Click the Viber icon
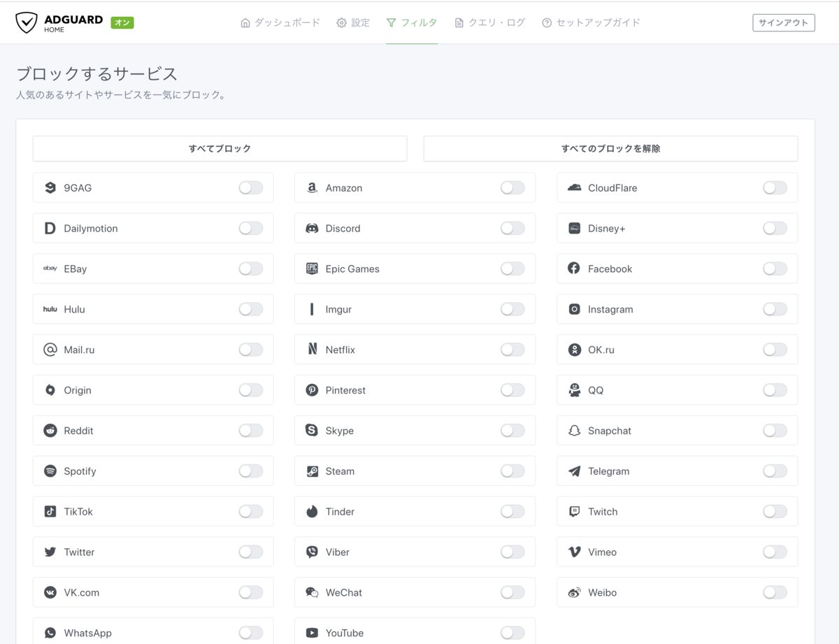The width and height of the screenshot is (839, 644). tap(312, 552)
